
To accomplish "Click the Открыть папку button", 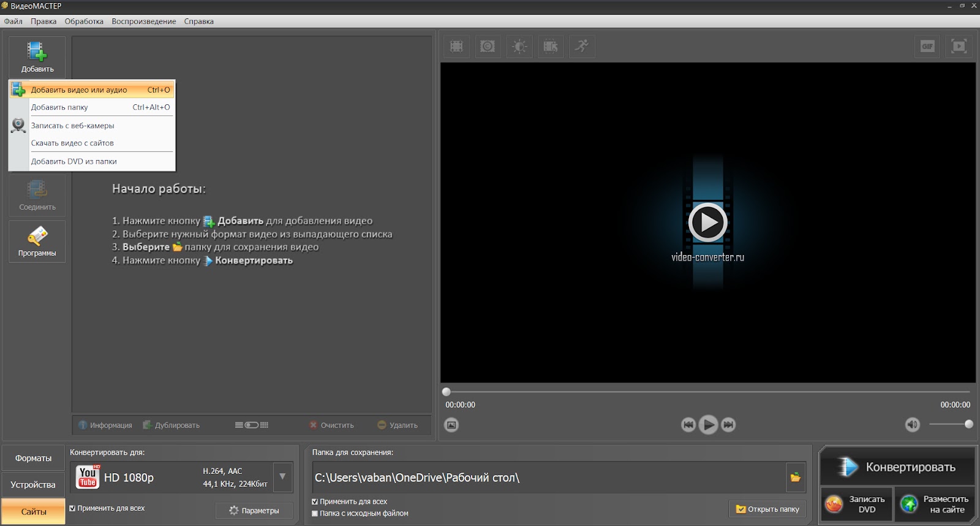I will (x=767, y=509).
